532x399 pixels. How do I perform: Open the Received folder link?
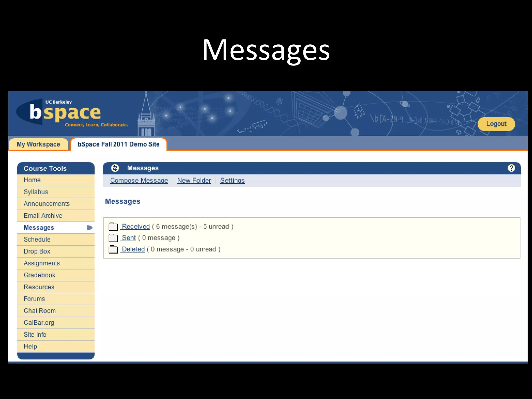[136, 227]
